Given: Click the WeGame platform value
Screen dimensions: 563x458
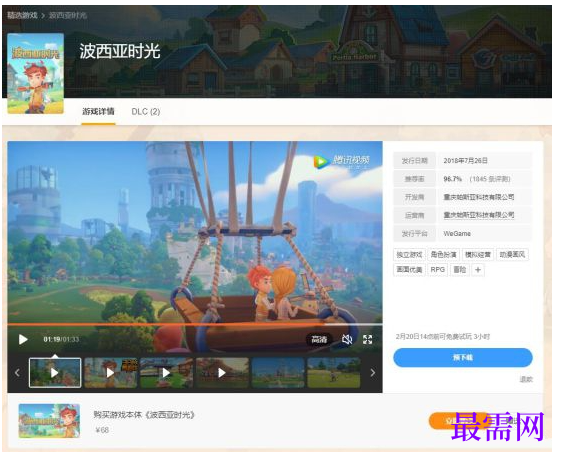Looking at the screenshot, I should point(457,233).
